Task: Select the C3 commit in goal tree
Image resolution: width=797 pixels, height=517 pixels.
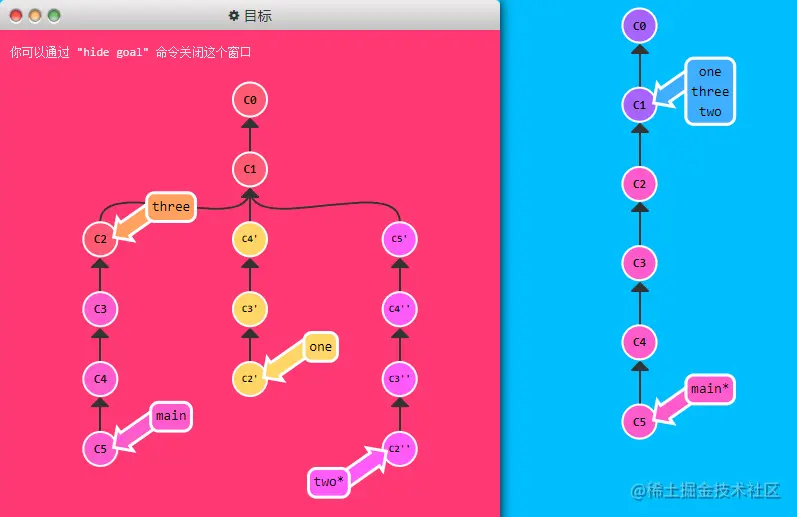Action: 100,309
